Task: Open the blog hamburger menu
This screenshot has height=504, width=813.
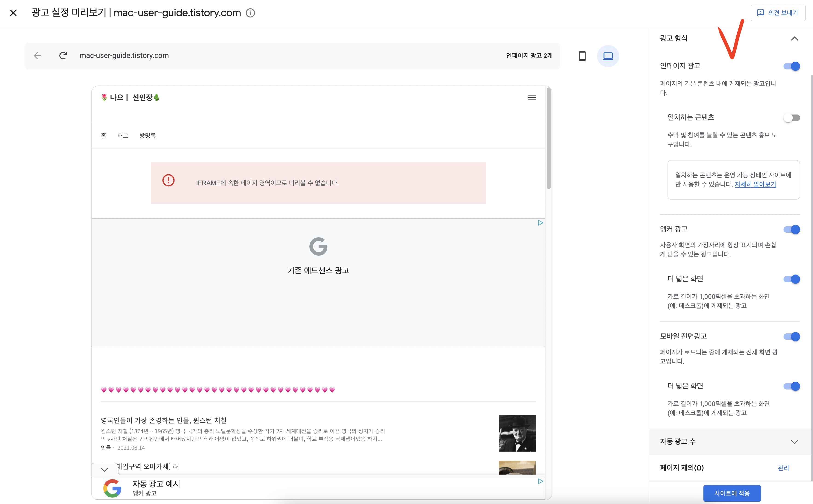Action: point(532,98)
